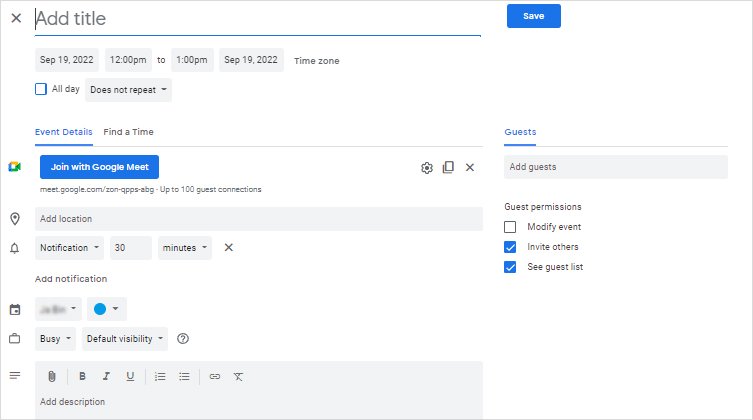Open Google Meet conference settings gear
Image resolution: width=753 pixels, height=420 pixels.
(x=426, y=168)
